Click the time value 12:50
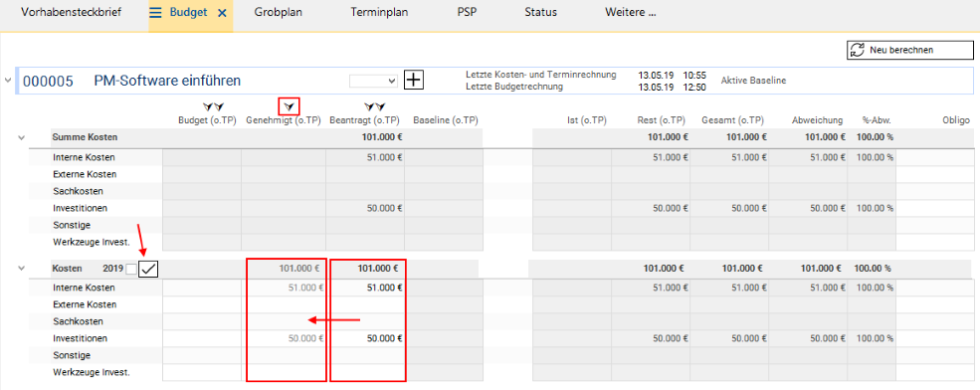980x390 pixels. (x=695, y=87)
